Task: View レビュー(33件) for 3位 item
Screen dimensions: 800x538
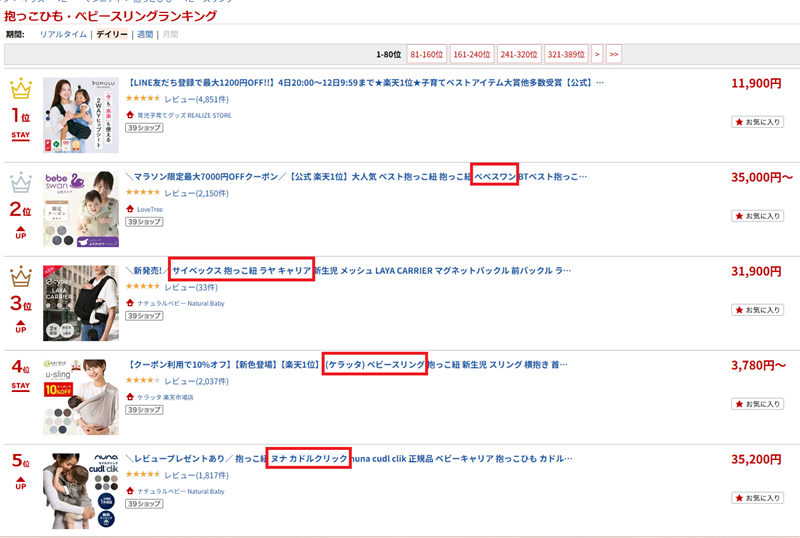Action: [191, 287]
